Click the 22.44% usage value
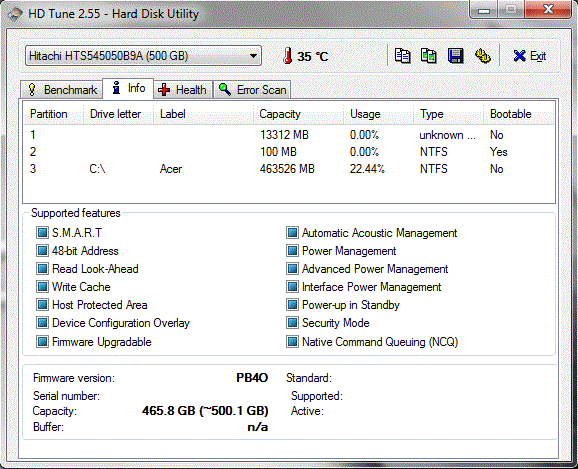This screenshot has height=469, width=578. 367,169
